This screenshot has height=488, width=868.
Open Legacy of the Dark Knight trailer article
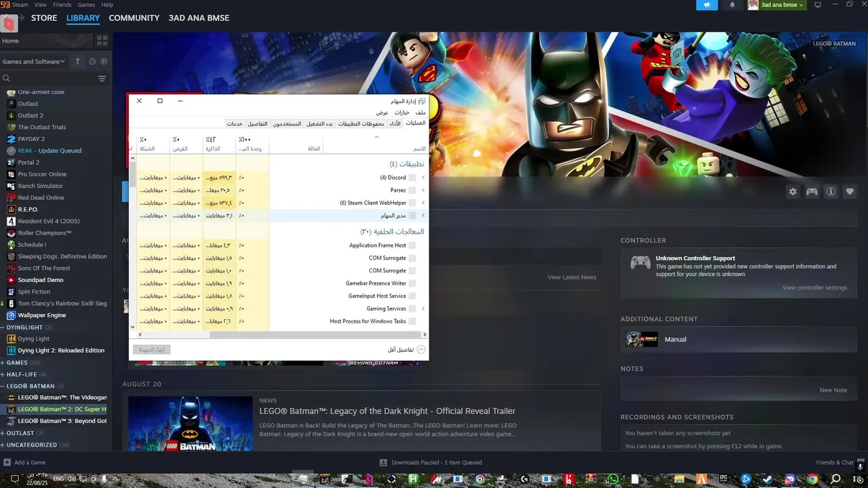click(387, 411)
